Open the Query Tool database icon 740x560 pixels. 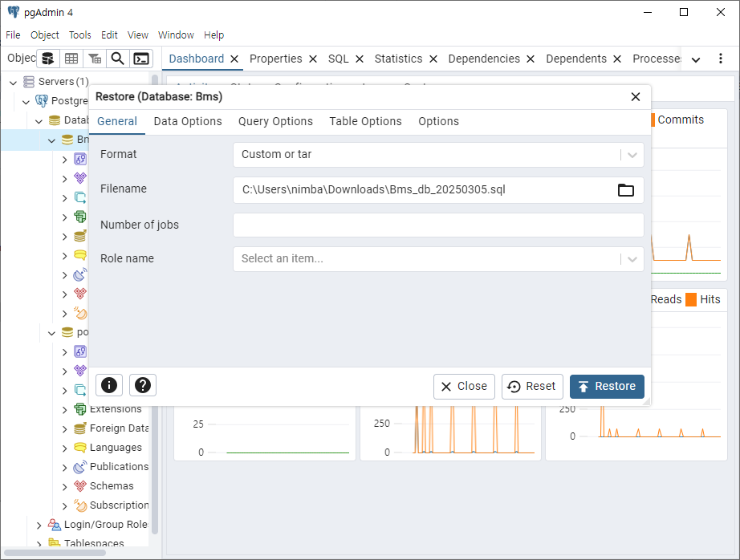tap(47, 59)
